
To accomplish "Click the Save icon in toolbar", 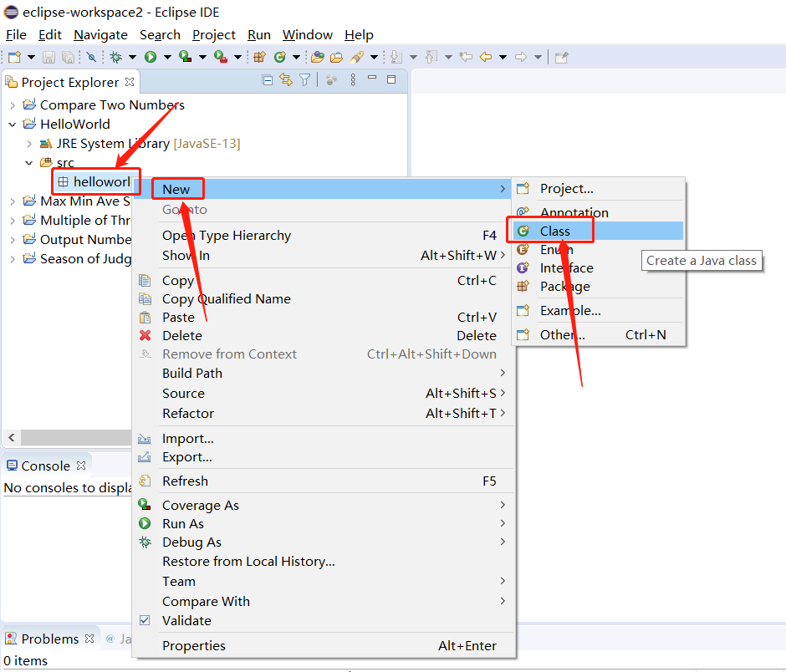I will [49, 57].
